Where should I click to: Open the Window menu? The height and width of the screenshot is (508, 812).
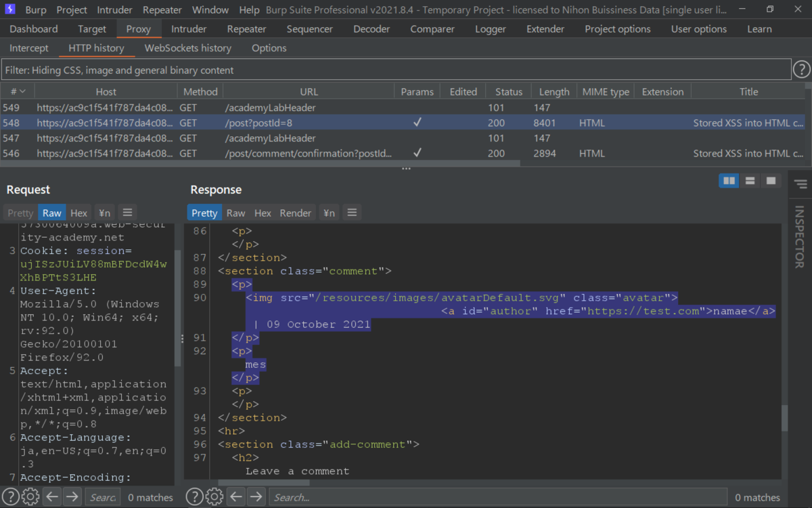pos(210,10)
